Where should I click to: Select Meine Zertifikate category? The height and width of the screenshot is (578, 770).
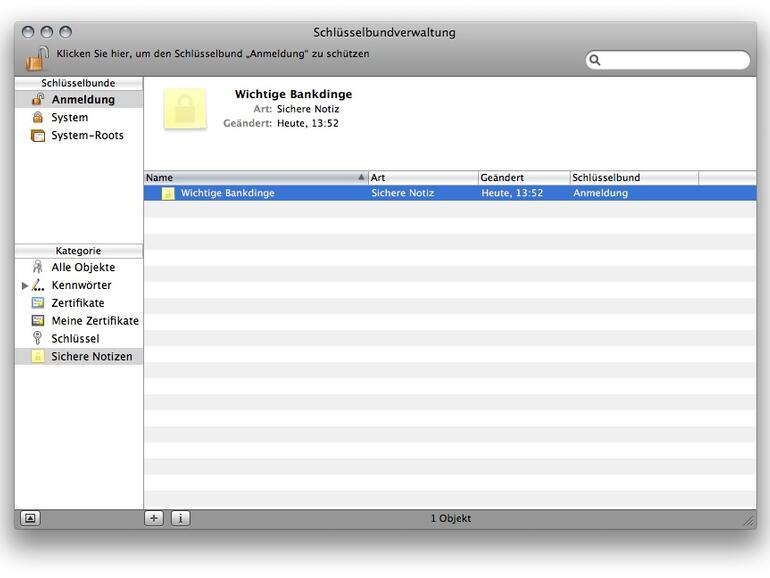point(94,322)
